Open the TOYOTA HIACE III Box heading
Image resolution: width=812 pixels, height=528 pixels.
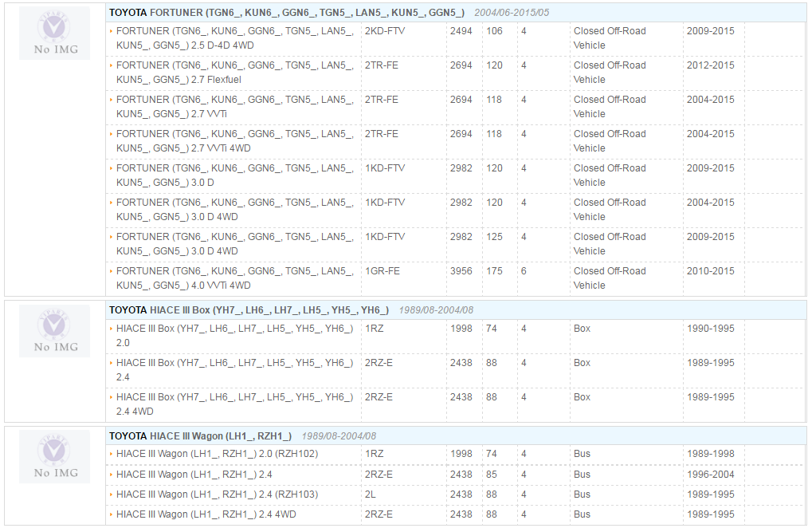[249, 309]
